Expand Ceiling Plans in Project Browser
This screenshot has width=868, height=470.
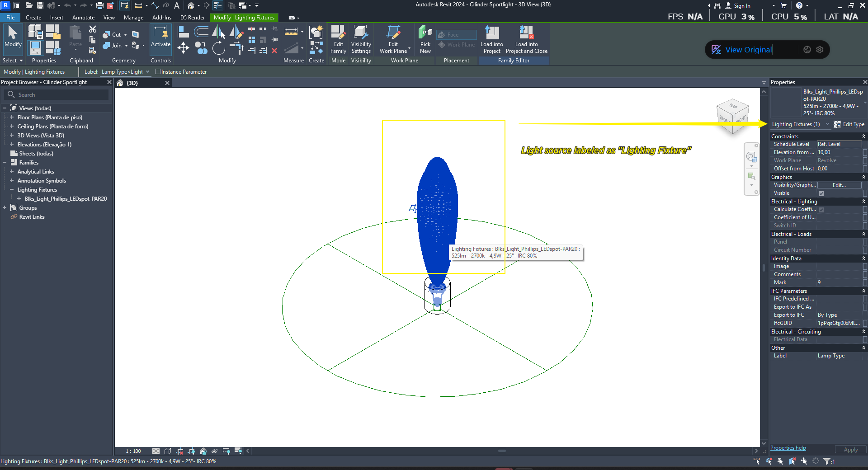[x=12, y=126]
